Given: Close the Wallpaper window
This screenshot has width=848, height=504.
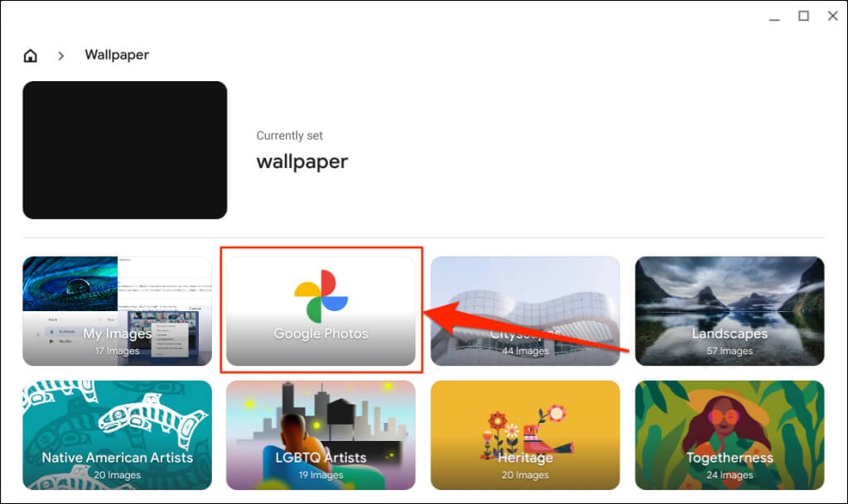Looking at the screenshot, I should [833, 17].
